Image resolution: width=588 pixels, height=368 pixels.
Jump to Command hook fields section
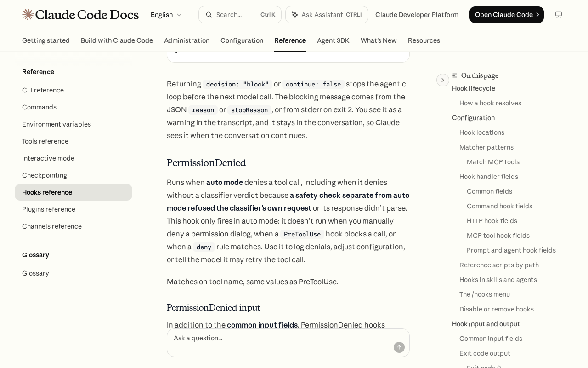(x=499, y=206)
